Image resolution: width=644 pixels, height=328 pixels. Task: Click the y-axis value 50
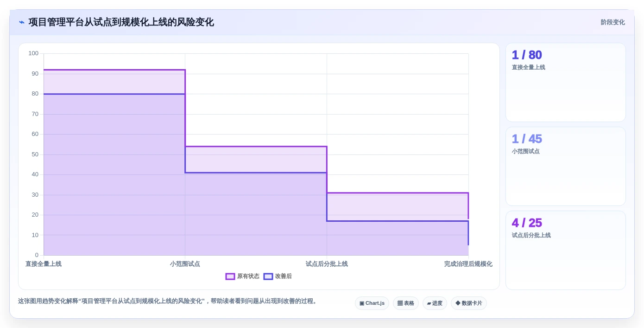(x=35, y=154)
